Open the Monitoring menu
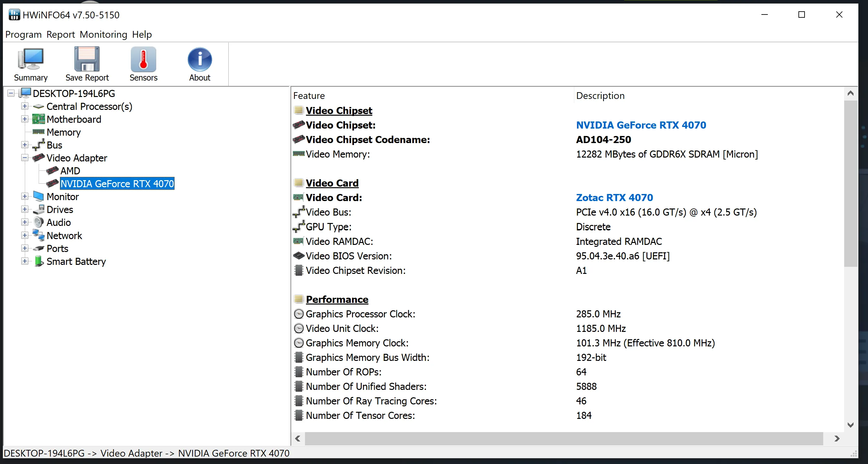Viewport: 868px width, 464px height. pyautogui.click(x=103, y=34)
